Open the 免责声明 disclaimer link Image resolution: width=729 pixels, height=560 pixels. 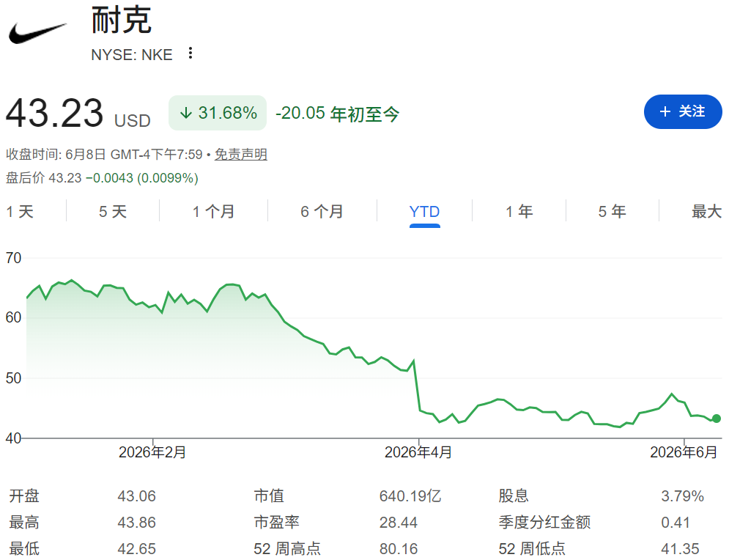point(241,155)
